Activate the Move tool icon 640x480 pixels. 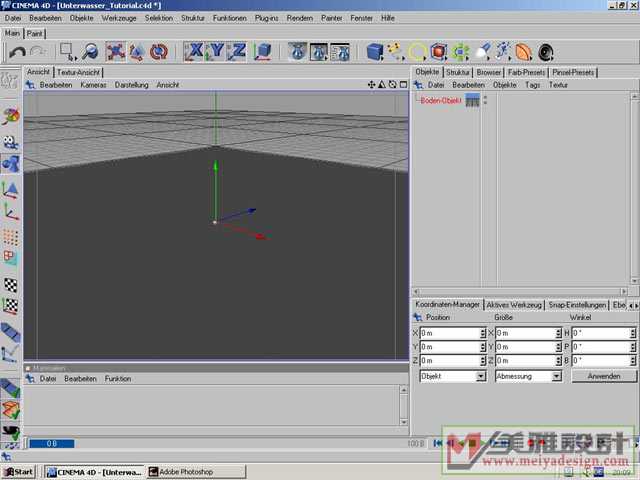pos(116,52)
